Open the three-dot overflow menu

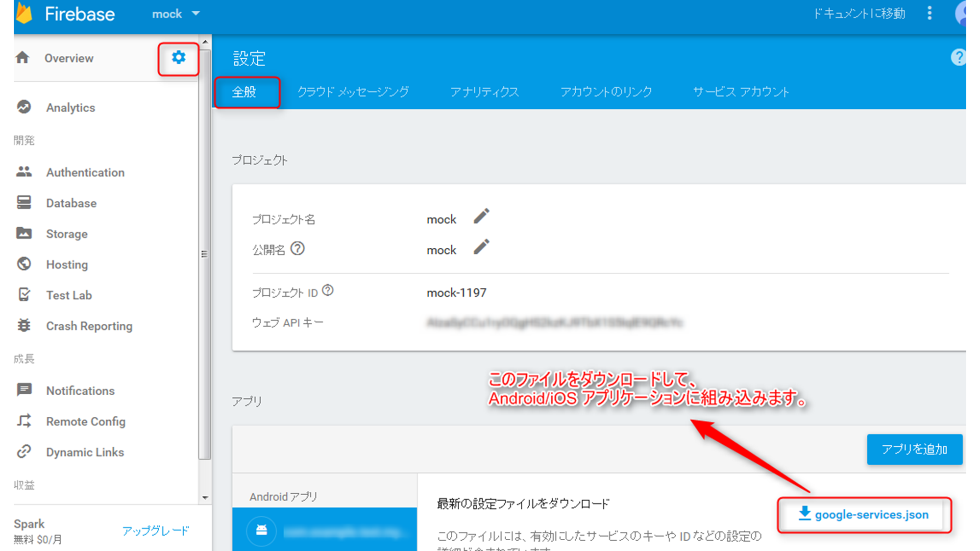click(930, 13)
